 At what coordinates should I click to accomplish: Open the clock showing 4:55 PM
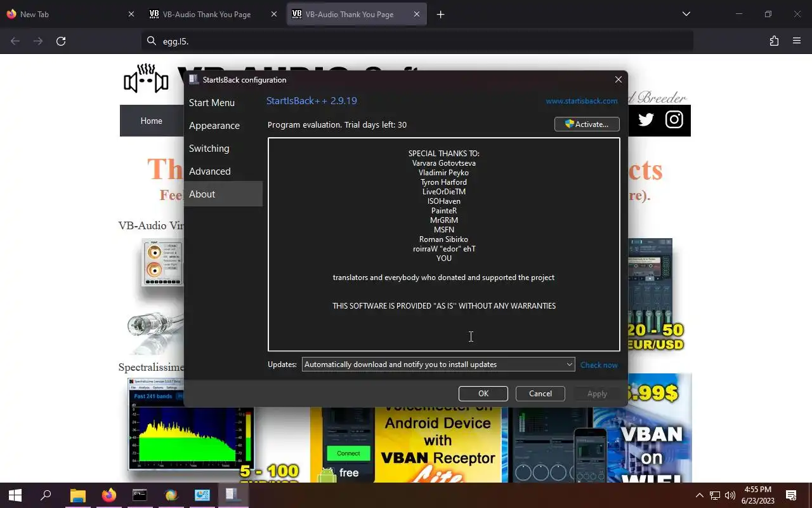click(x=758, y=495)
